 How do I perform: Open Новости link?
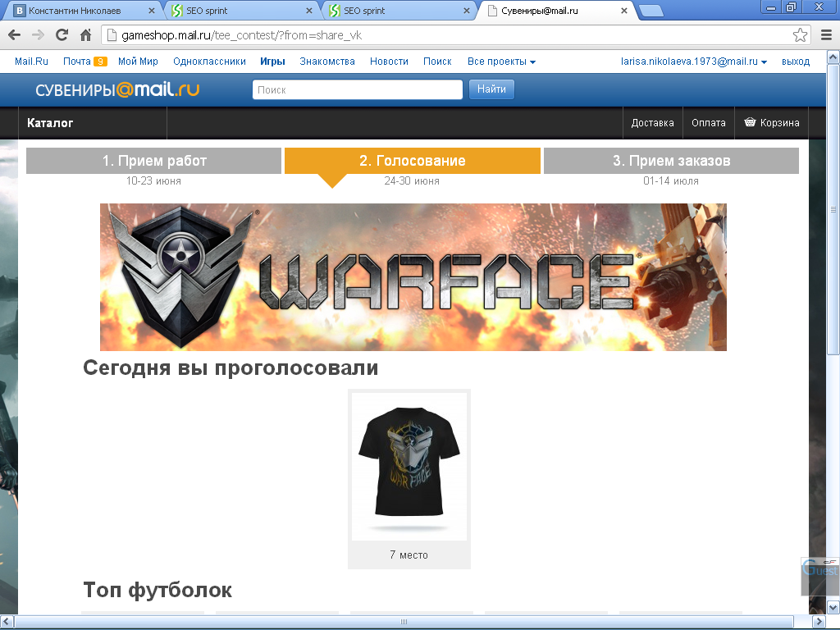(390, 62)
